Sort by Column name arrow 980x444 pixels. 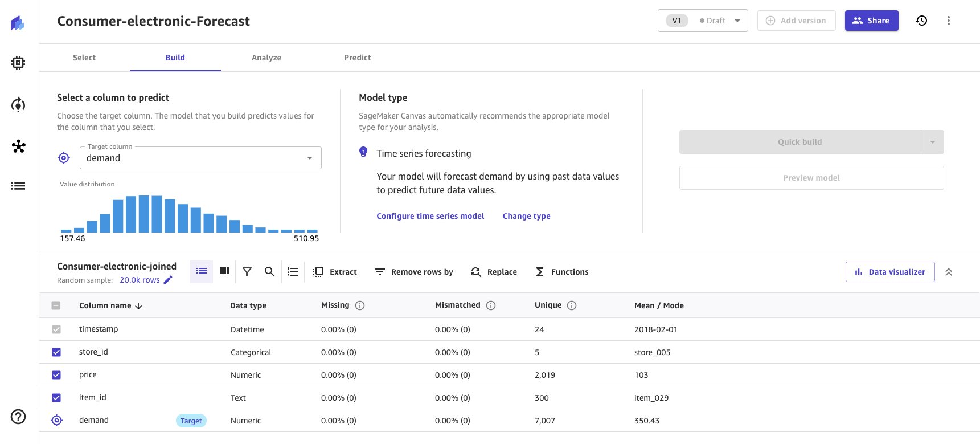[x=138, y=306]
